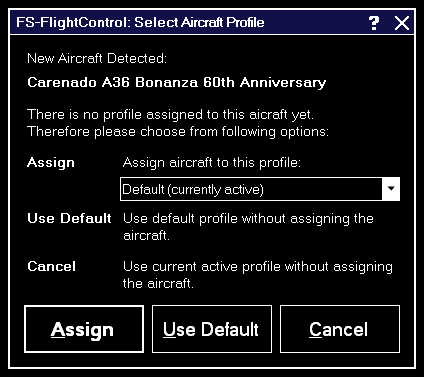
Task: Click the 'aircraft.' line under Use Default description
Action: [146, 236]
